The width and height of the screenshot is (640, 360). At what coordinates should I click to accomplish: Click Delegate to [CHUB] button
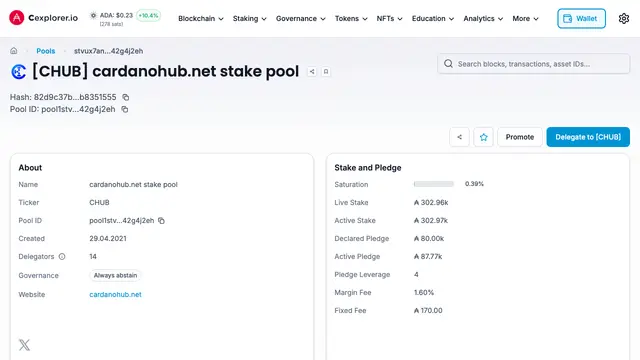point(588,137)
